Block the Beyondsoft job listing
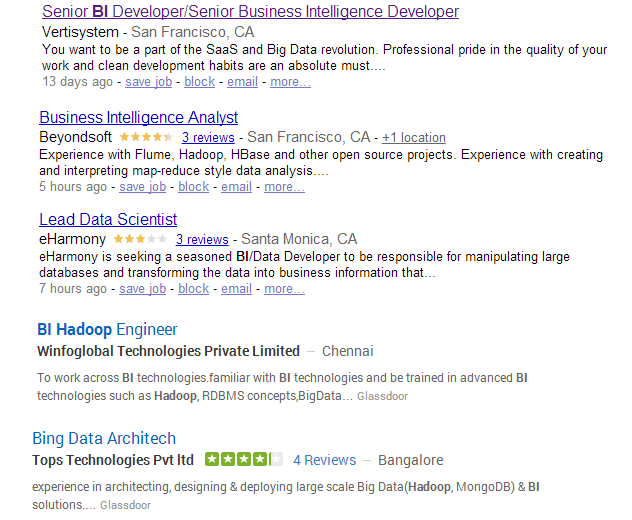This screenshot has height=520, width=632. click(193, 187)
